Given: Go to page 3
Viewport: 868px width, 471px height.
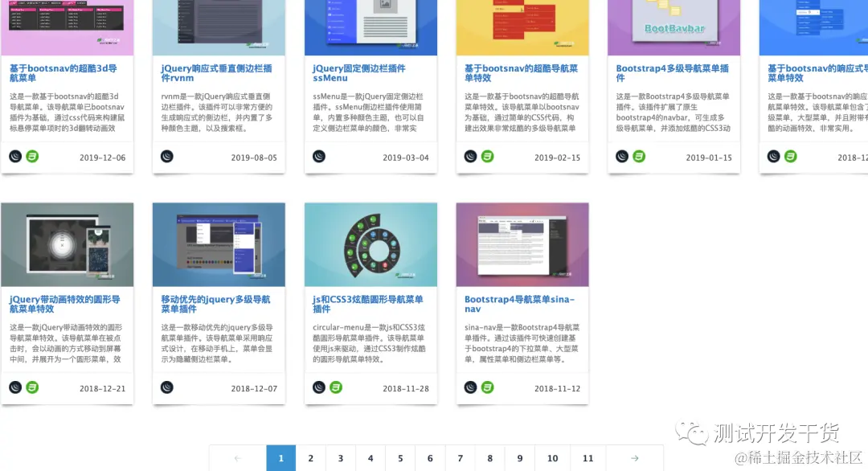Looking at the screenshot, I should (x=341, y=458).
